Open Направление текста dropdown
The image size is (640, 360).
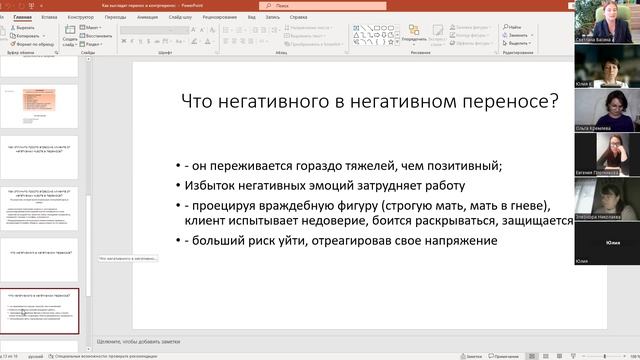pos(309,28)
